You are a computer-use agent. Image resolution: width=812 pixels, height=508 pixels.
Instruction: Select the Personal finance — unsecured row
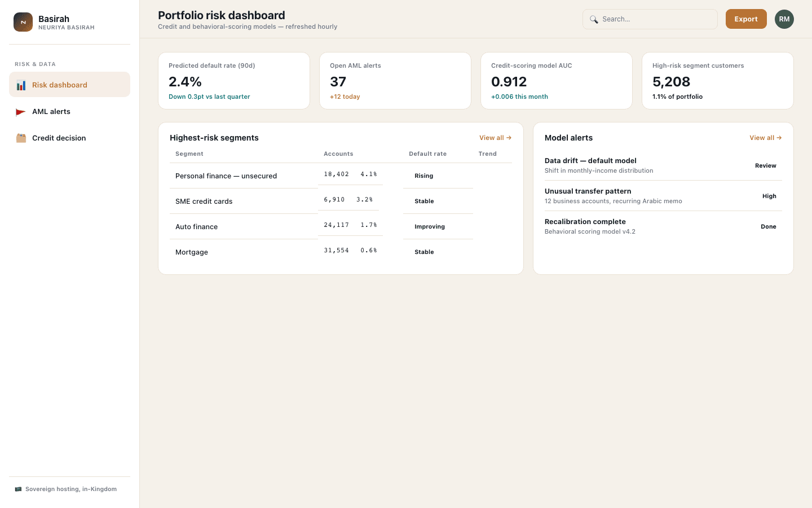pyautogui.click(x=341, y=176)
